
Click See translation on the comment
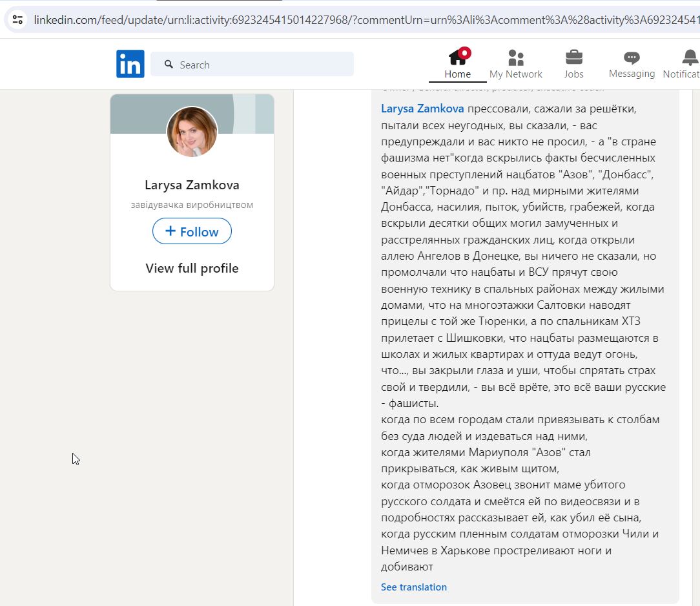pos(414,587)
